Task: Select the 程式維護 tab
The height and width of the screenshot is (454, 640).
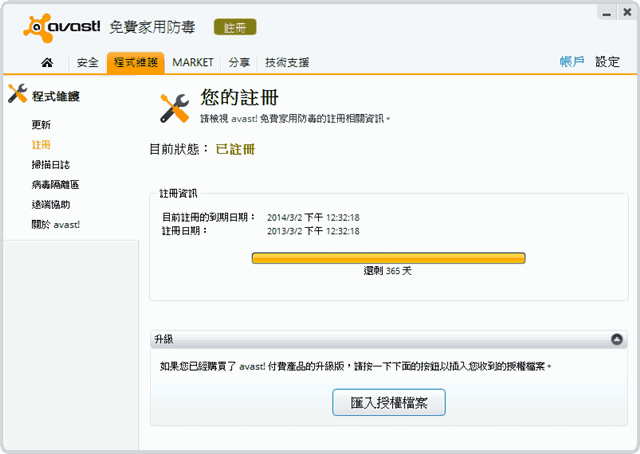Action: tap(136, 62)
